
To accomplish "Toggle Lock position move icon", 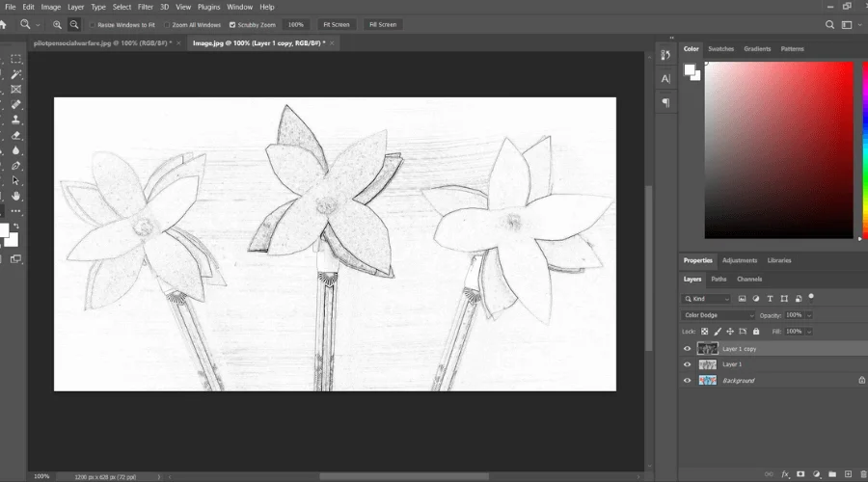I will tap(730, 332).
